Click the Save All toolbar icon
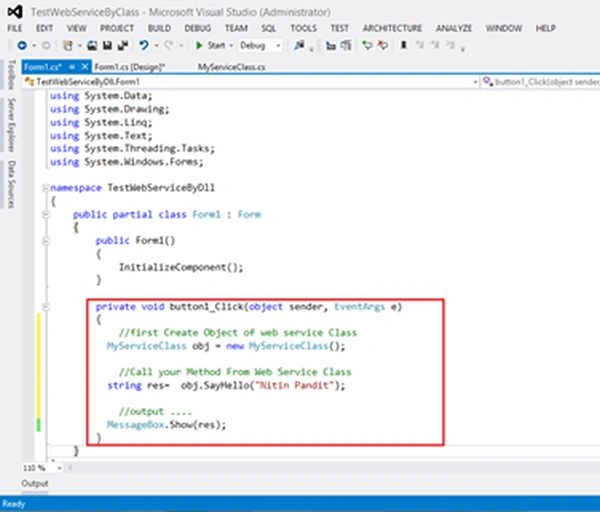 coord(123,46)
